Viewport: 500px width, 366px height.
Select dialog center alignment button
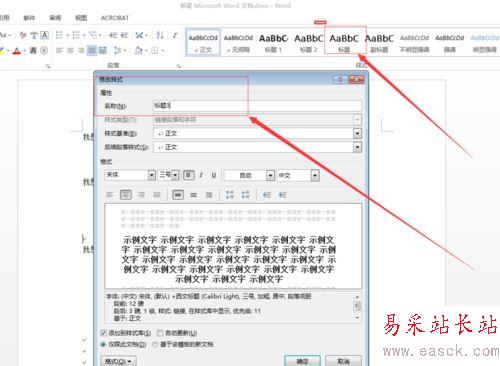tap(126, 195)
